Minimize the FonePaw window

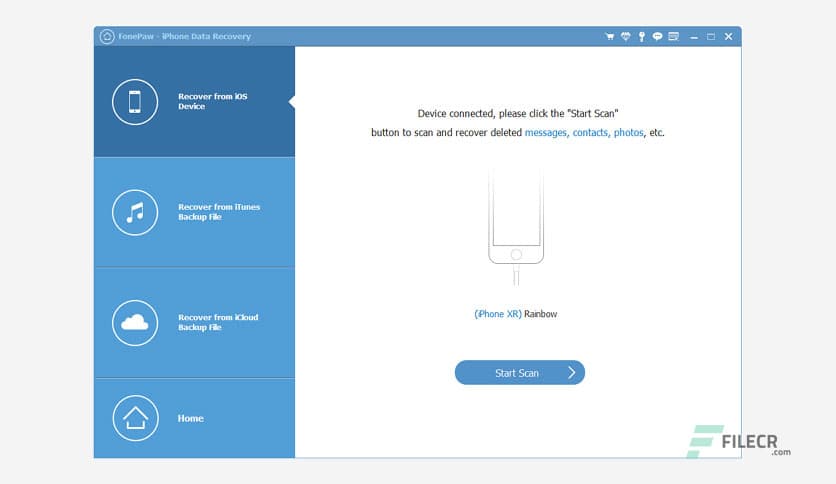(694, 37)
